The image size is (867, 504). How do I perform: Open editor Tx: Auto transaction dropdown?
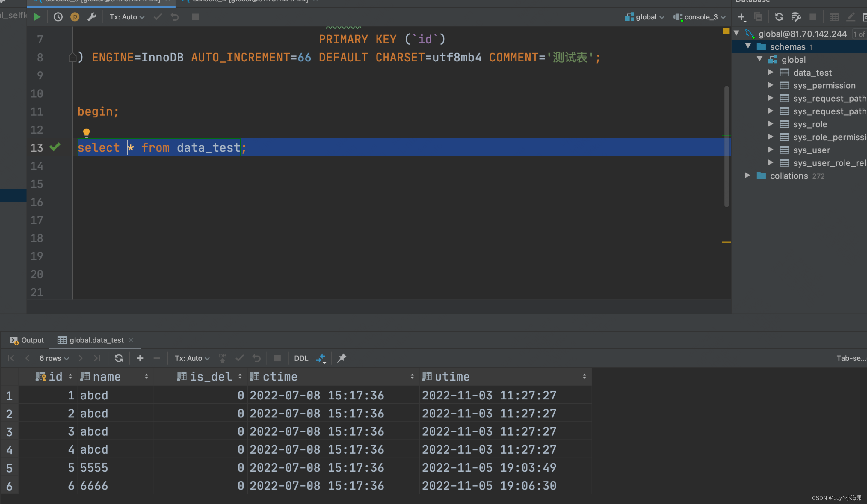point(127,17)
